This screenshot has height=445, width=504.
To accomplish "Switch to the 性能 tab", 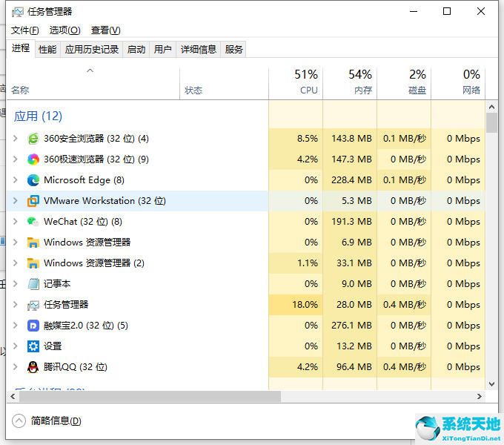I will click(x=47, y=49).
